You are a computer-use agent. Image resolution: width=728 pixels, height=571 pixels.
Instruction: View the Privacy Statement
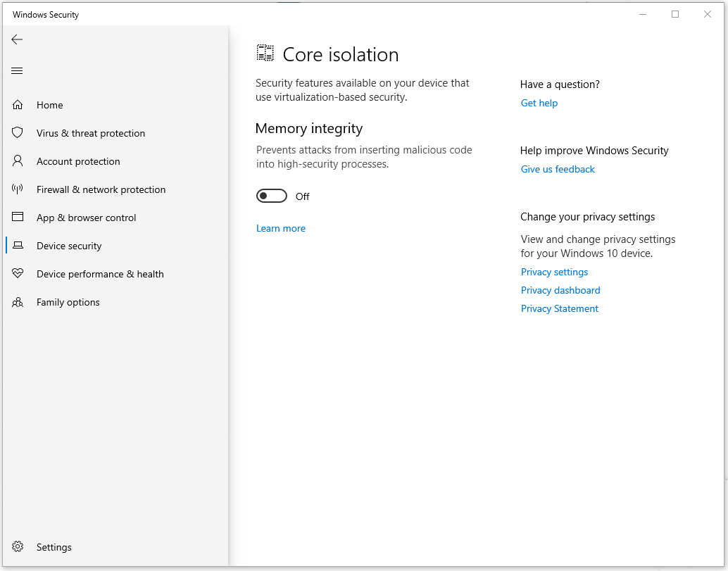click(x=559, y=308)
